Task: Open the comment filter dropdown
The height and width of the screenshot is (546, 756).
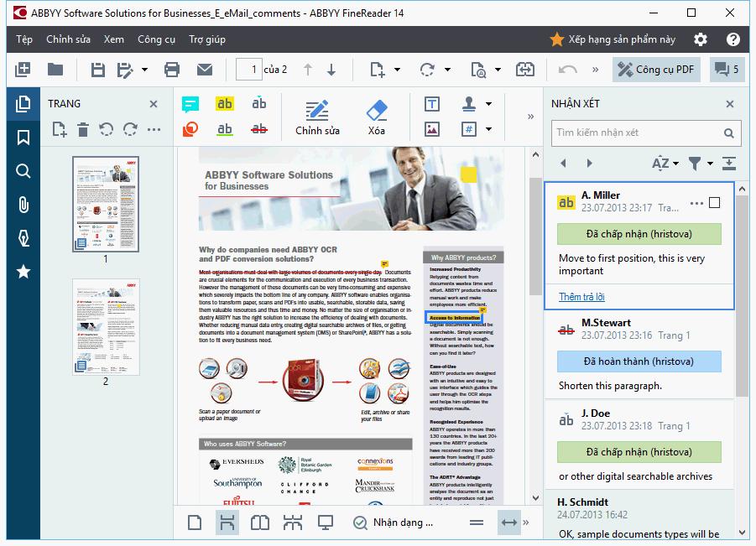Action: pyautogui.click(x=700, y=164)
